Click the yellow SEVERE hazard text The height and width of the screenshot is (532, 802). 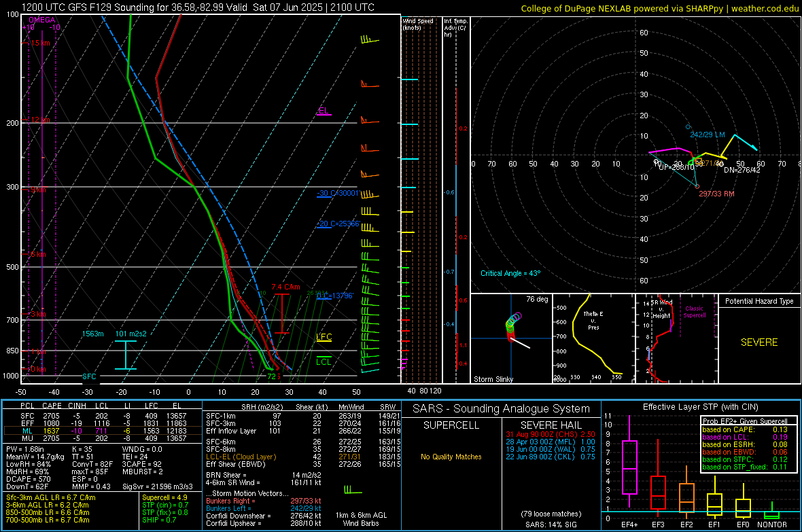tap(759, 342)
